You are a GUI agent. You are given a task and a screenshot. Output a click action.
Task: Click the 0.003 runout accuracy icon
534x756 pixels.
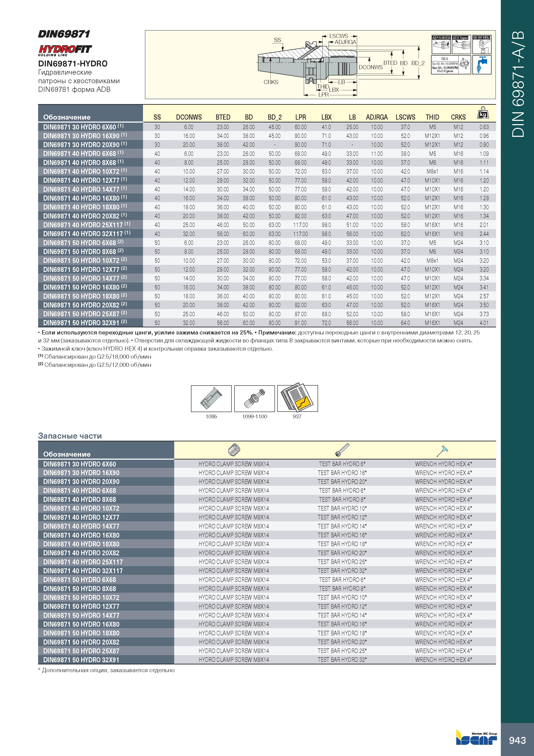441,44
